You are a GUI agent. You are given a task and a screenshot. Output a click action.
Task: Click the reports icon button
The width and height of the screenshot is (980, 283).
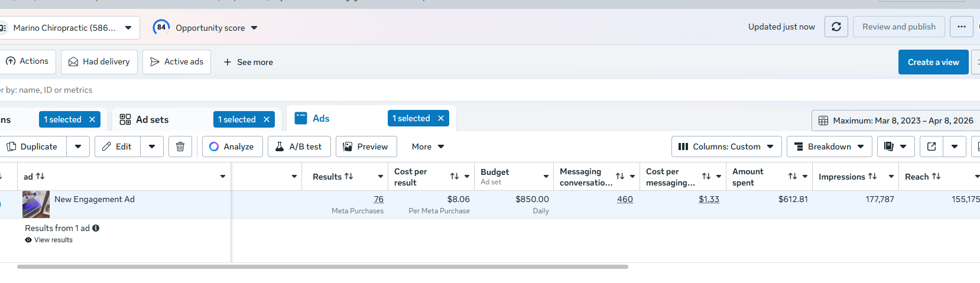coord(889,147)
